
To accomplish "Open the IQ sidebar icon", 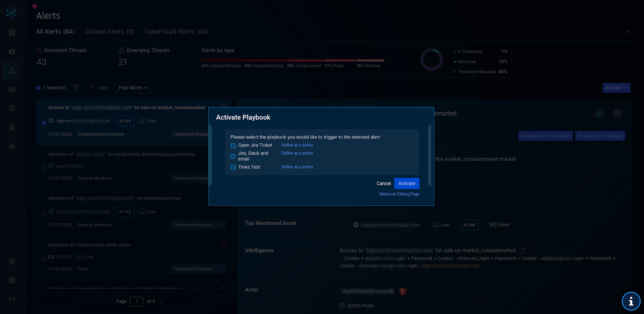I will click(x=12, y=52).
